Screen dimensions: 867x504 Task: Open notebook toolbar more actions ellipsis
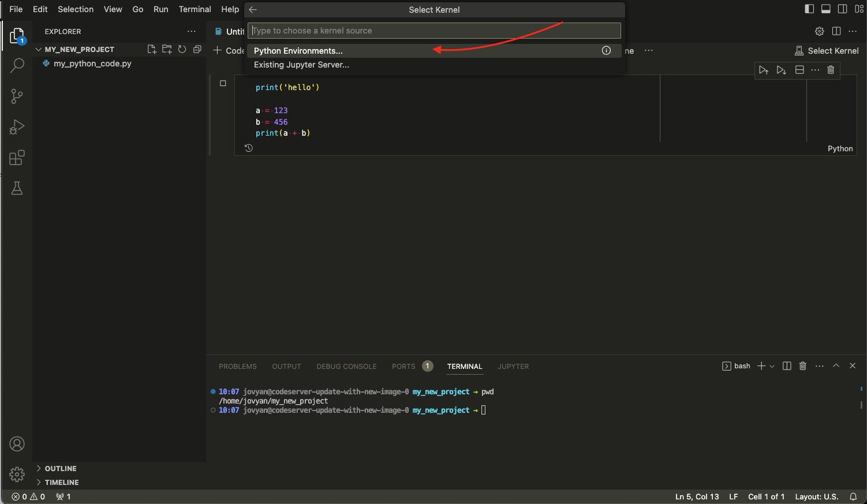[649, 50]
